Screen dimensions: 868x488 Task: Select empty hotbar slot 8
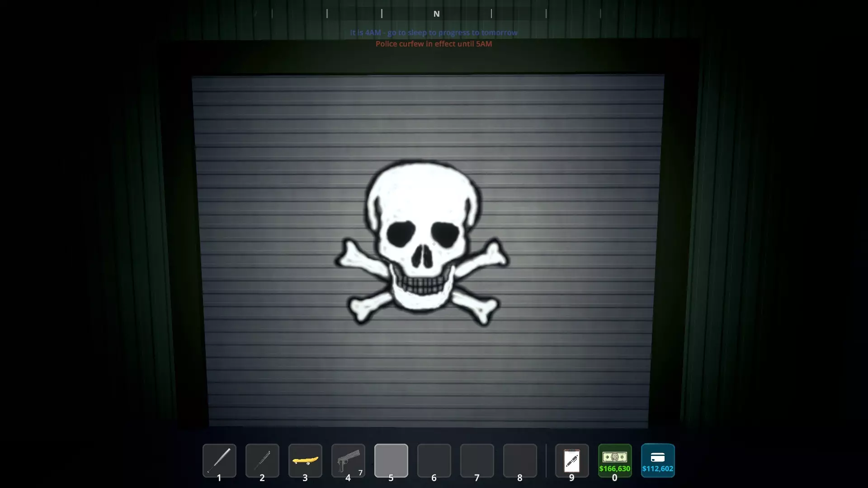(x=520, y=460)
